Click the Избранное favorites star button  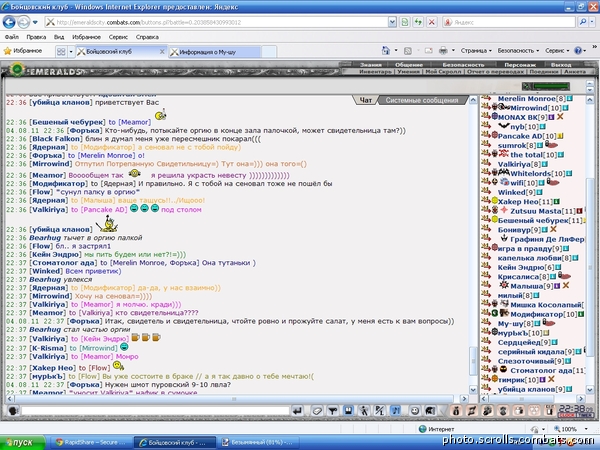pyautogui.click(x=23, y=51)
